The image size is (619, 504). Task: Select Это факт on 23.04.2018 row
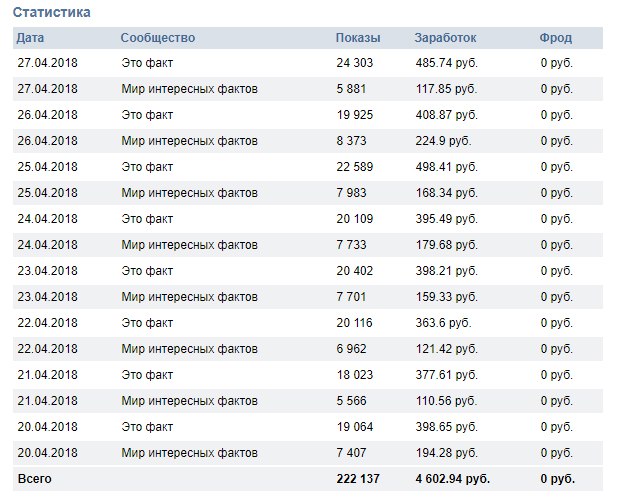147,271
